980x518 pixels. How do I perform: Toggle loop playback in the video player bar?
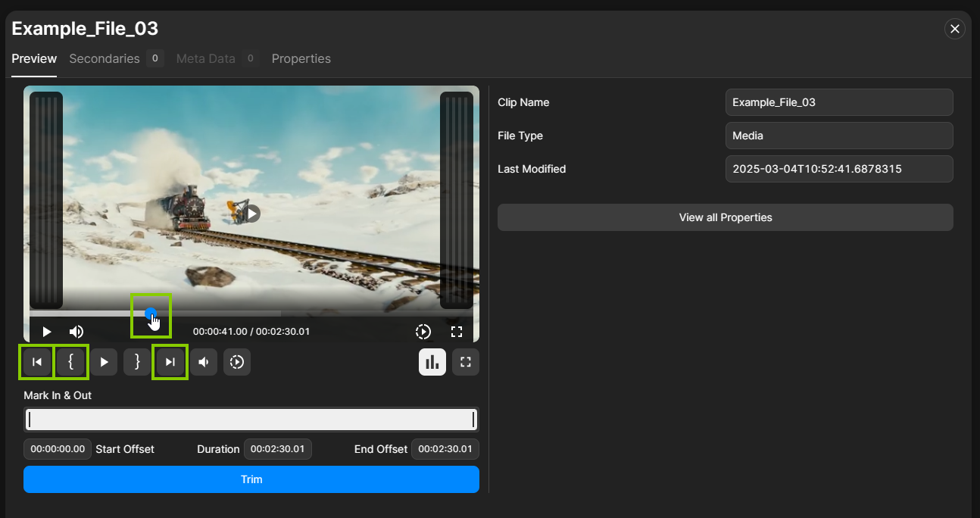coord(423,331)
